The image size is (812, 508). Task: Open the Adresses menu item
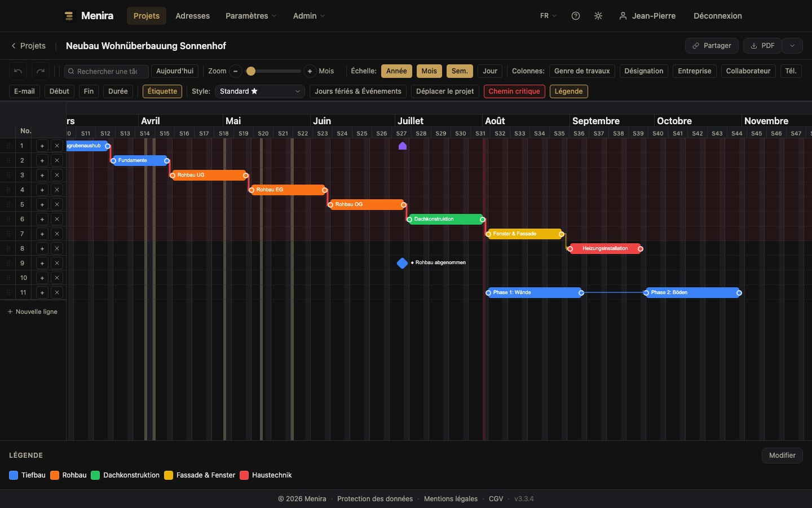193,16
